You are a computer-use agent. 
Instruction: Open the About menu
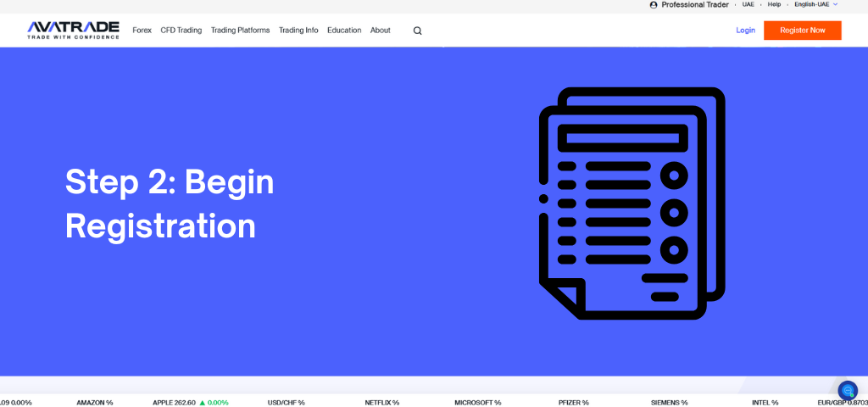coord(381,31)
